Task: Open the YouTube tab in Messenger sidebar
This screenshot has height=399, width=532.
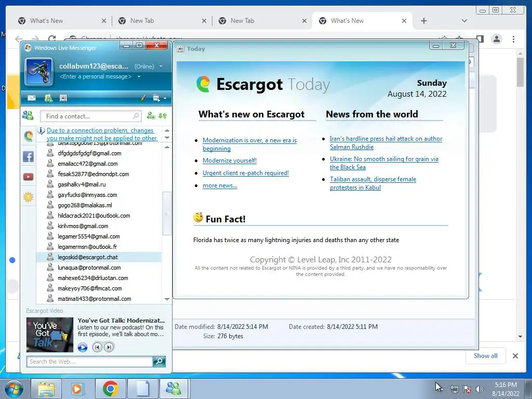Action: 28,177
